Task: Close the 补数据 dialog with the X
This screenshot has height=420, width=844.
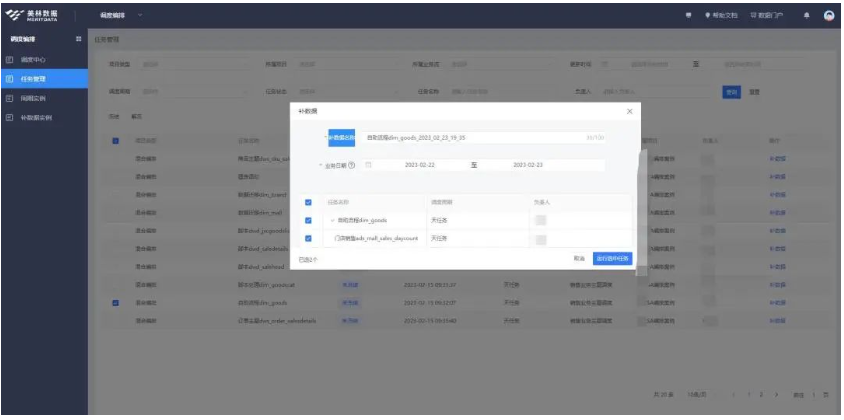Action: 629,111
